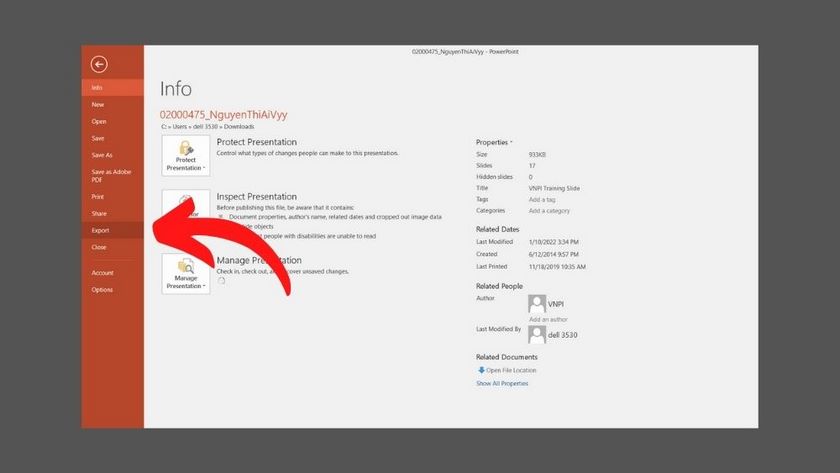Click the VNPI author avatar icon
Image resolution: width=840 pixels, height=473 pixels.
point(537,303)
